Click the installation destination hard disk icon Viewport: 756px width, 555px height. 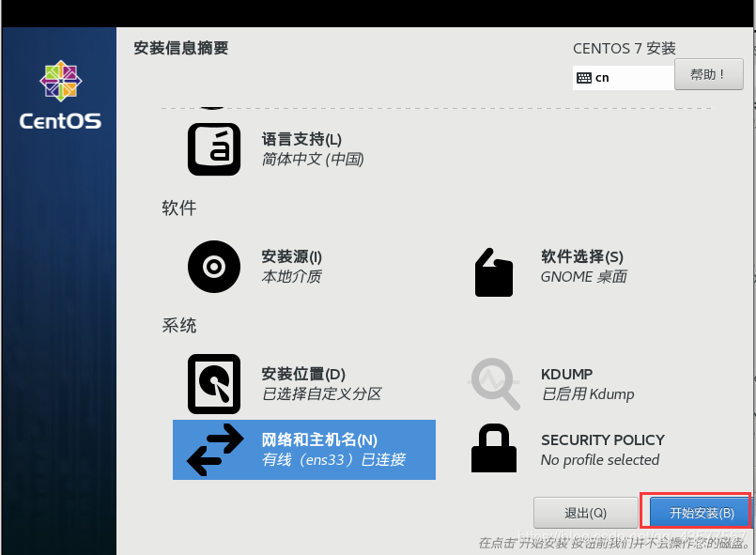point(214,384)
